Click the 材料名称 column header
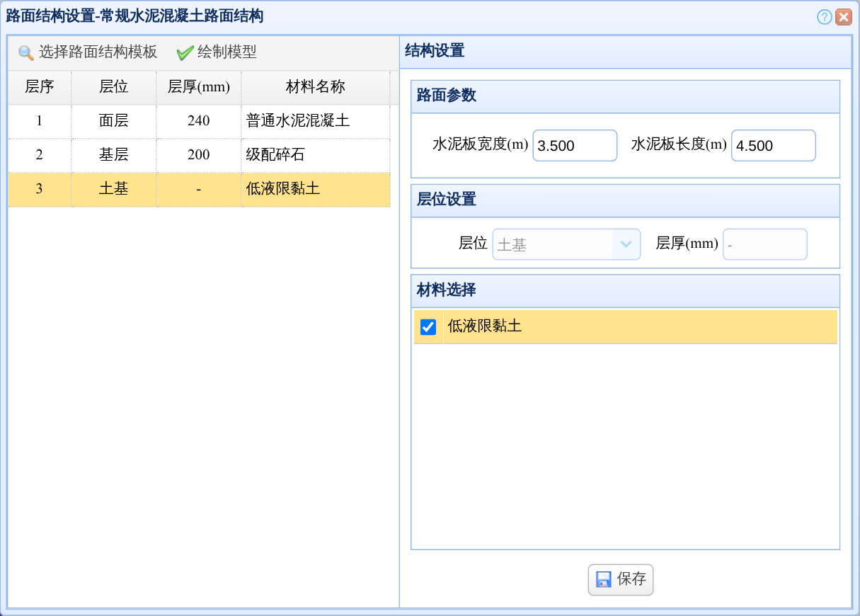Screen dimensions: 860x616 [x=316, y=87]
